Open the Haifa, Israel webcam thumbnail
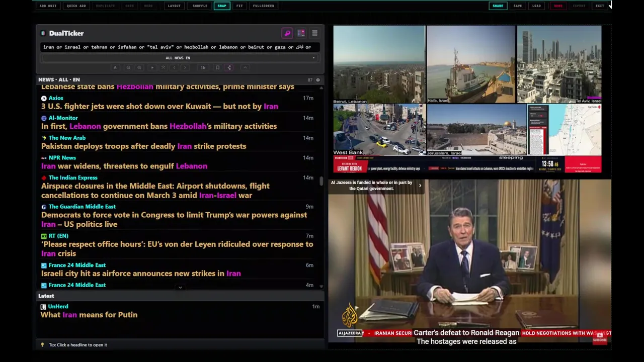This screenshot has height=362, width=644. point(470,65)
